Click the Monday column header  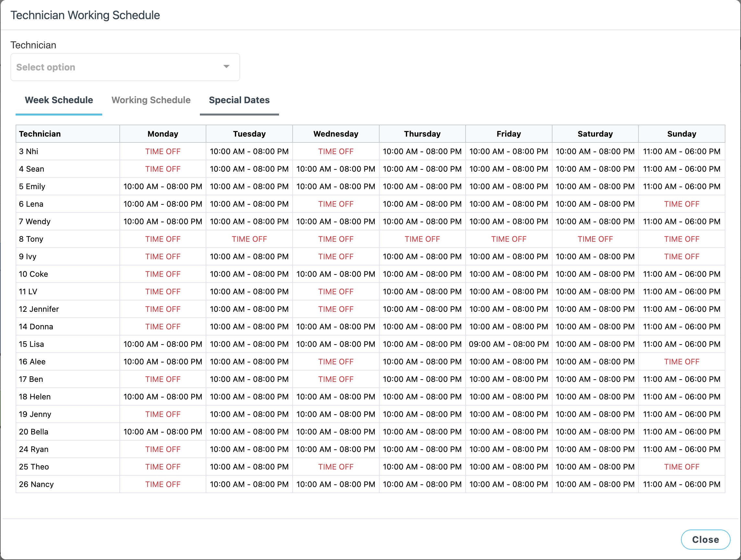163,134
